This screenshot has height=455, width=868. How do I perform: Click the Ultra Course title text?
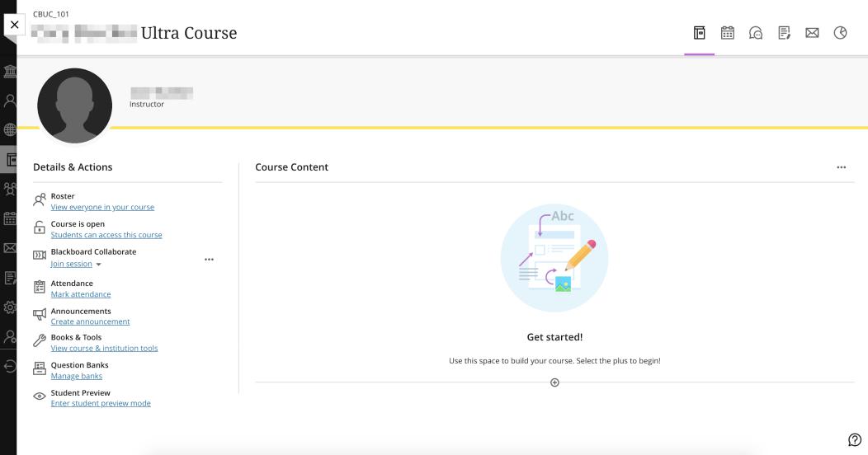coord(189,33)
